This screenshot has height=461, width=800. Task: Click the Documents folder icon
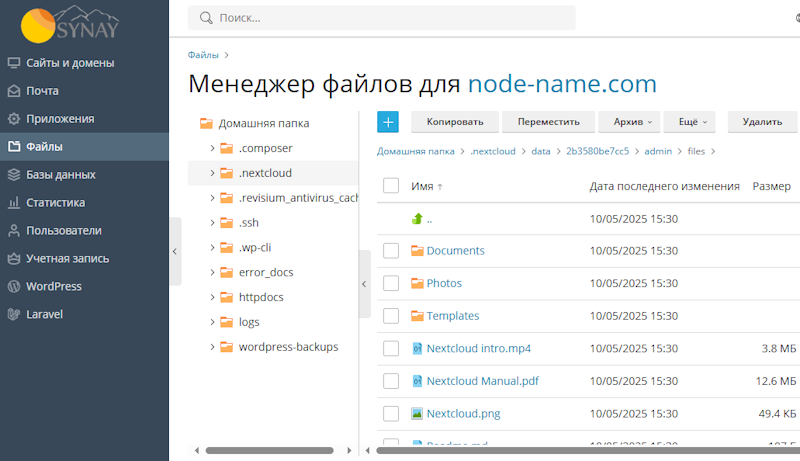pyautogui.click(x=417, y=250)
